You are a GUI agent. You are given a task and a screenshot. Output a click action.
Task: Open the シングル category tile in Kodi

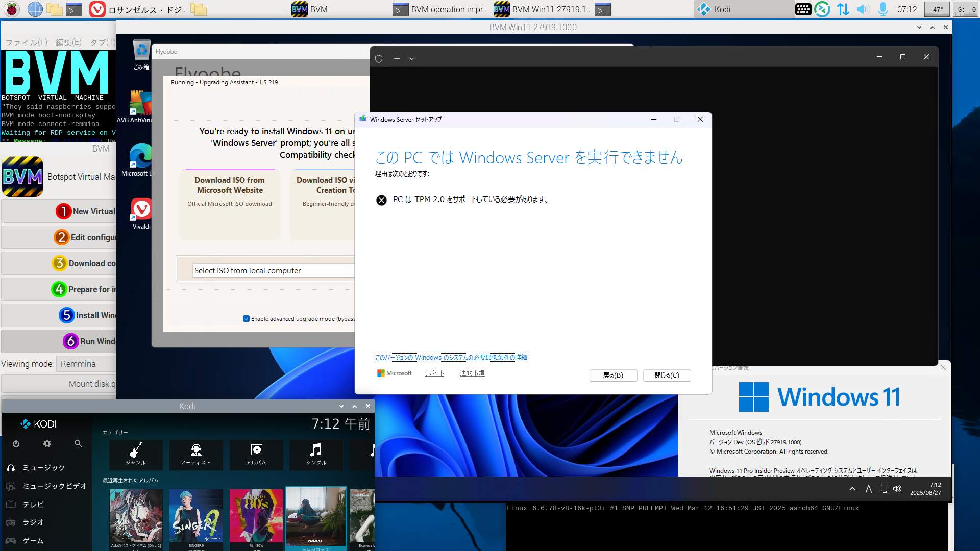point(316,455)
